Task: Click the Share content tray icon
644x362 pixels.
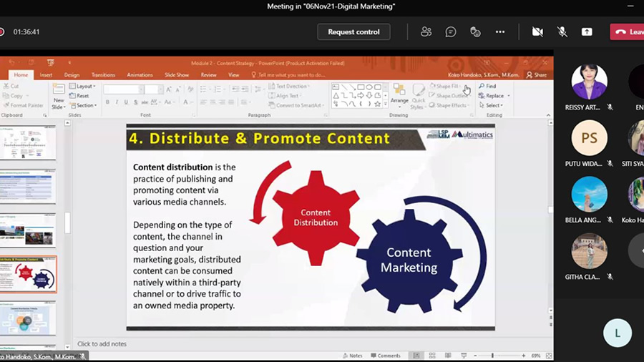Action: [587, 31]
